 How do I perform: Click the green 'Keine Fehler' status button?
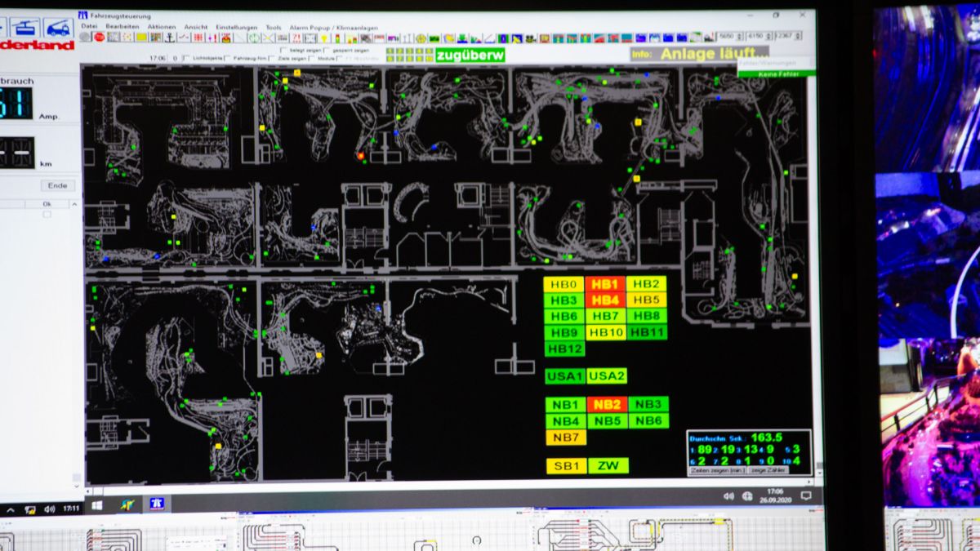777,73
